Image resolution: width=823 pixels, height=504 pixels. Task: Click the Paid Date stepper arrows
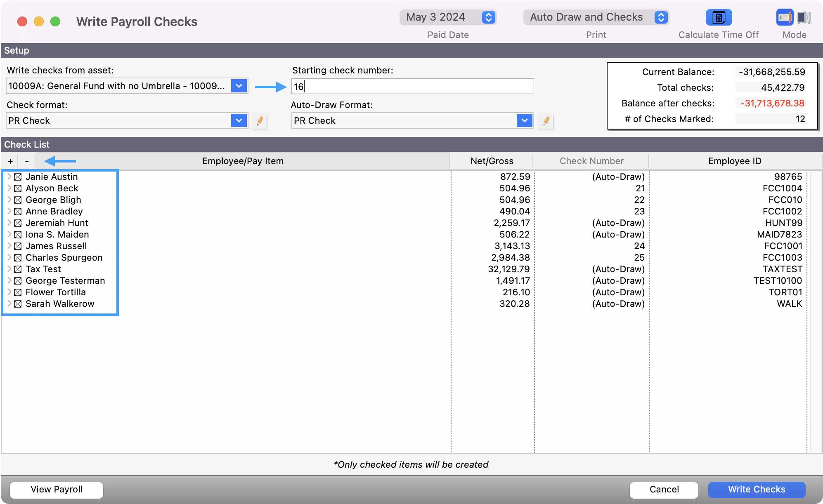488,17
